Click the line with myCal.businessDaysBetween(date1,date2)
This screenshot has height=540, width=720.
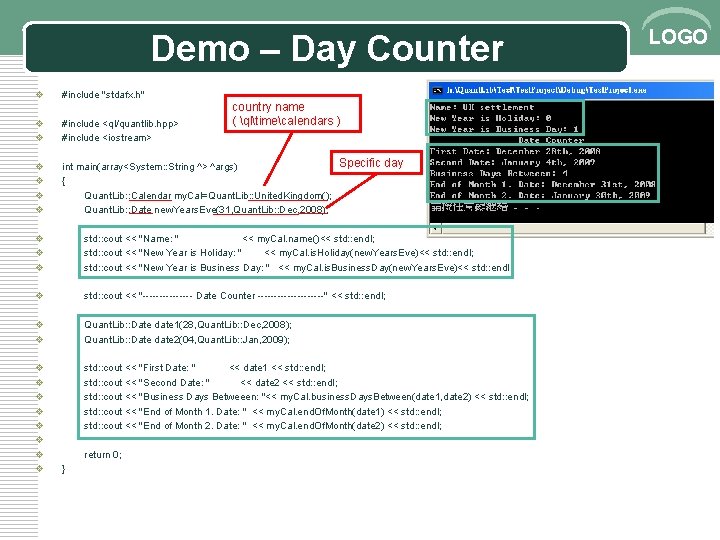point(306,397)
